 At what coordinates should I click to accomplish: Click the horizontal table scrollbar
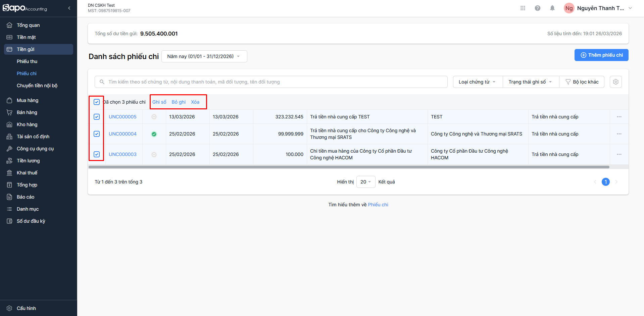(349, 167)
